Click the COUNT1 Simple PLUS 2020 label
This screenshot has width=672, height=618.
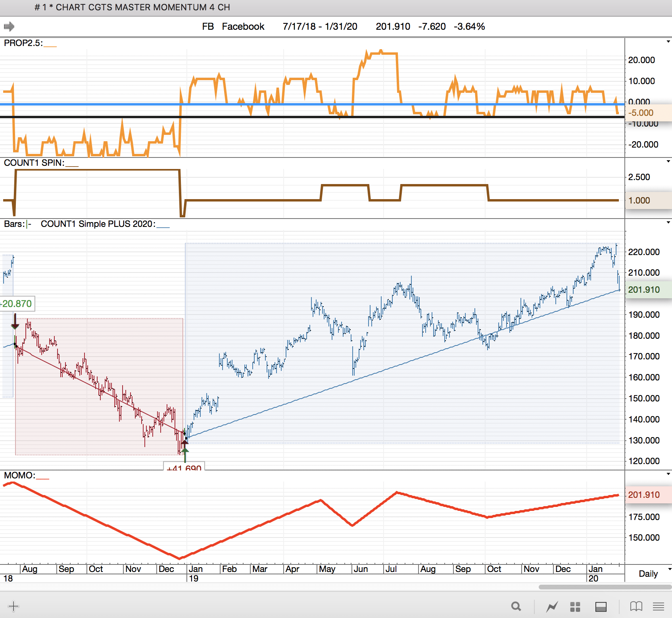[98, 224]
